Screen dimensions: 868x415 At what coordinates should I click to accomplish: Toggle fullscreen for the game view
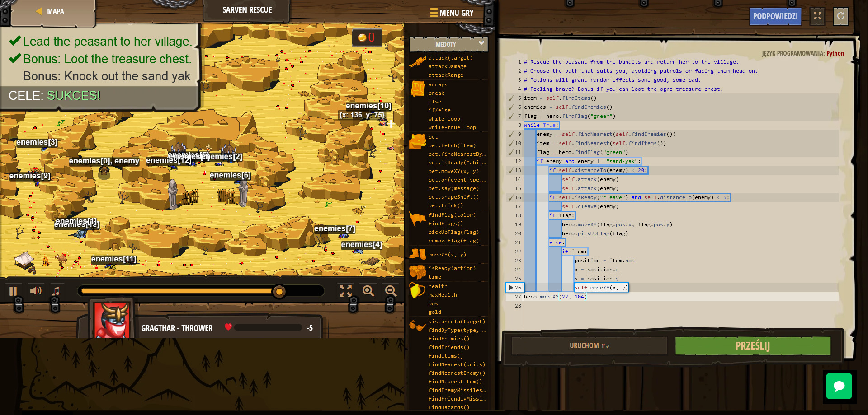pos(345,291)
